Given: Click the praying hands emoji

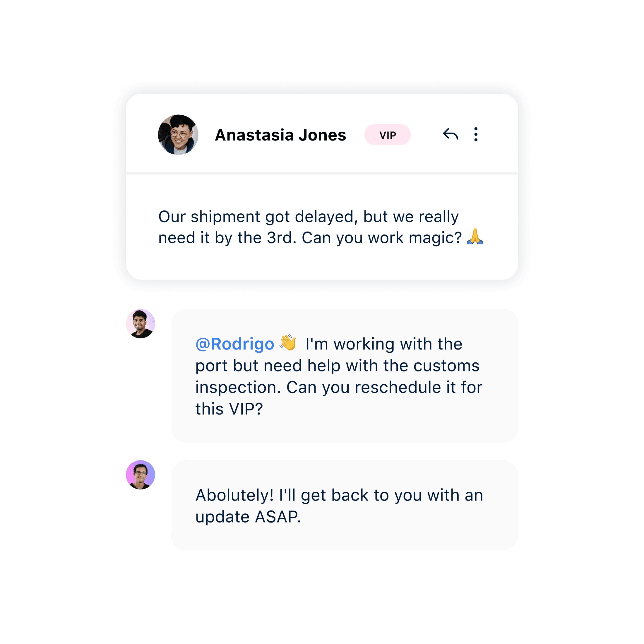Looking at the screenshot, I should pyautogui.click(x=475, y=237).
